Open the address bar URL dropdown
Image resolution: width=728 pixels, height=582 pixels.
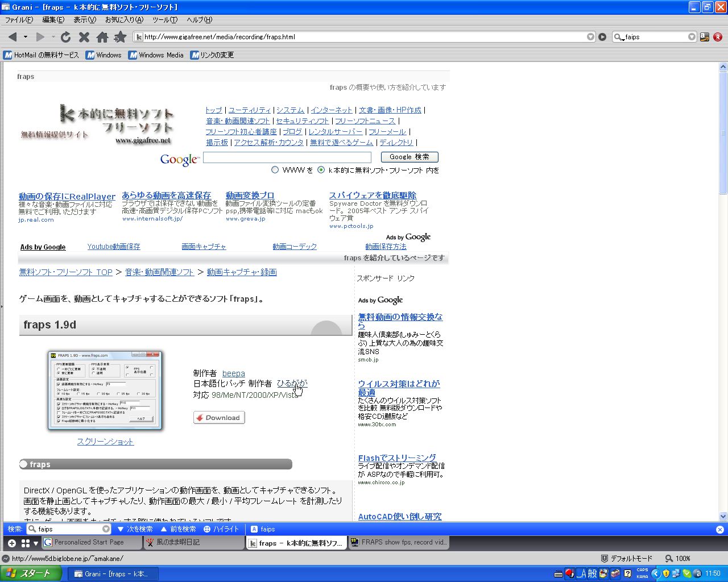(x=590, y=37)
